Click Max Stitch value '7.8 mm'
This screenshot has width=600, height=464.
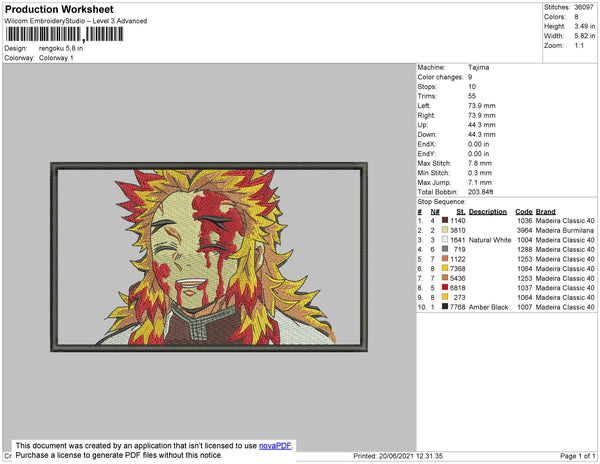pos(480,163)
